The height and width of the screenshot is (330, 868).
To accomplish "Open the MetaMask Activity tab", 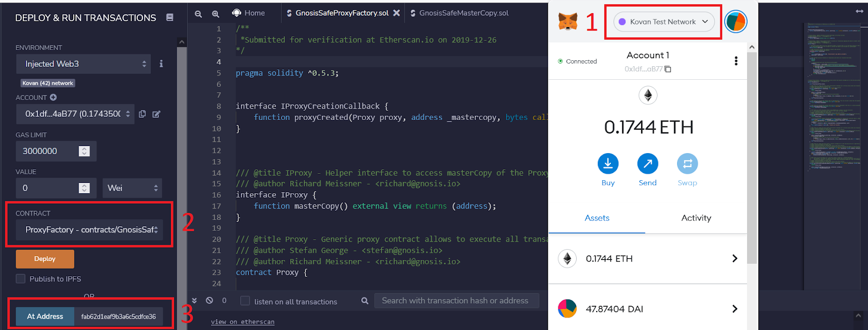I will coord(696,218).
